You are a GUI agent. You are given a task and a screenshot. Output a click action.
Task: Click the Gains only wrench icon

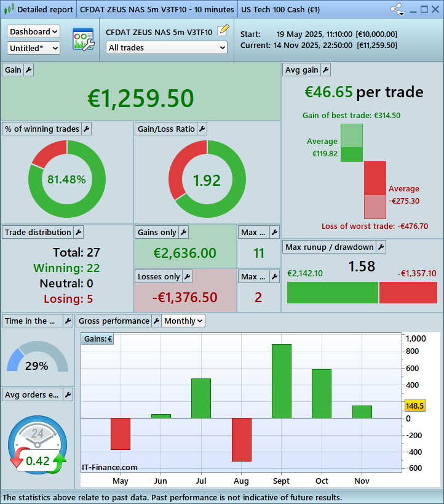coord(183,232)
